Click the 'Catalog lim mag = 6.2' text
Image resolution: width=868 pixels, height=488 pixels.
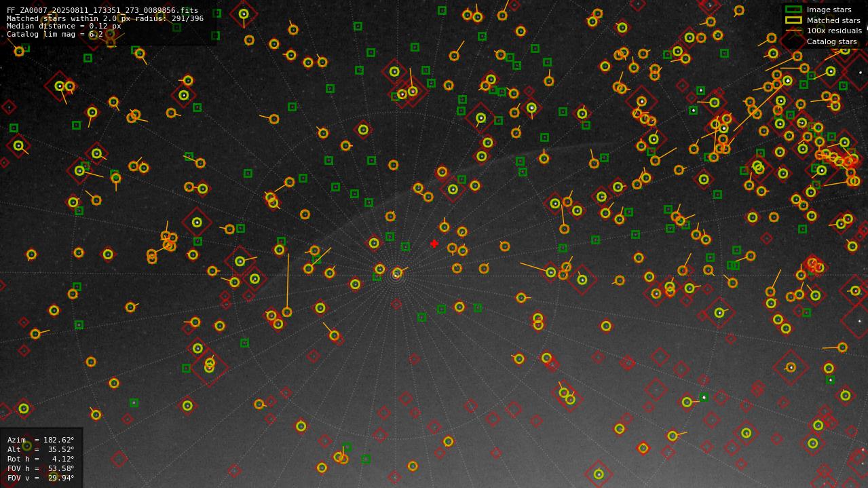pyautogui.click(x=55, y=34)
